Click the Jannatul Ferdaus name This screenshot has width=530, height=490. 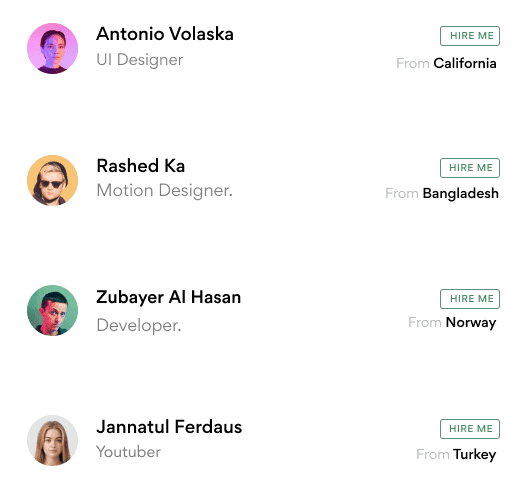click(x=169, y=427)
